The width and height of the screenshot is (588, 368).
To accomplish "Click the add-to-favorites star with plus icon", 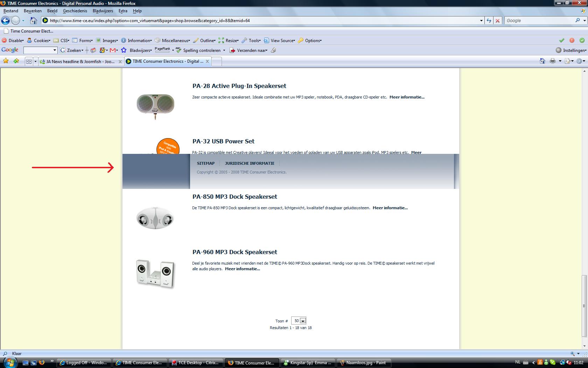I will (x=16, y=61).
